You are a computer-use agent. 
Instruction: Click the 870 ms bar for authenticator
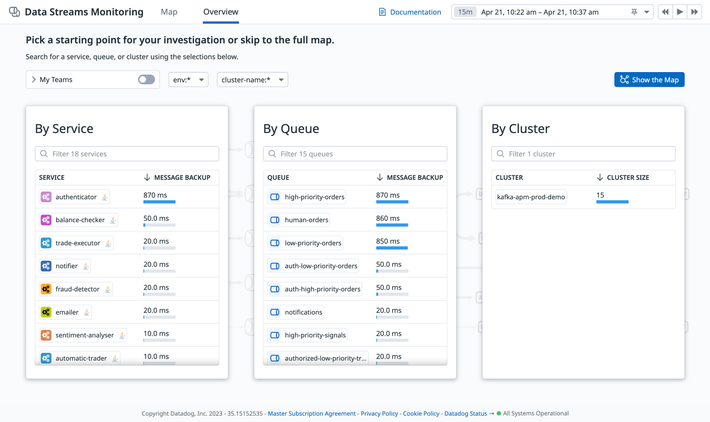point(159,202)
